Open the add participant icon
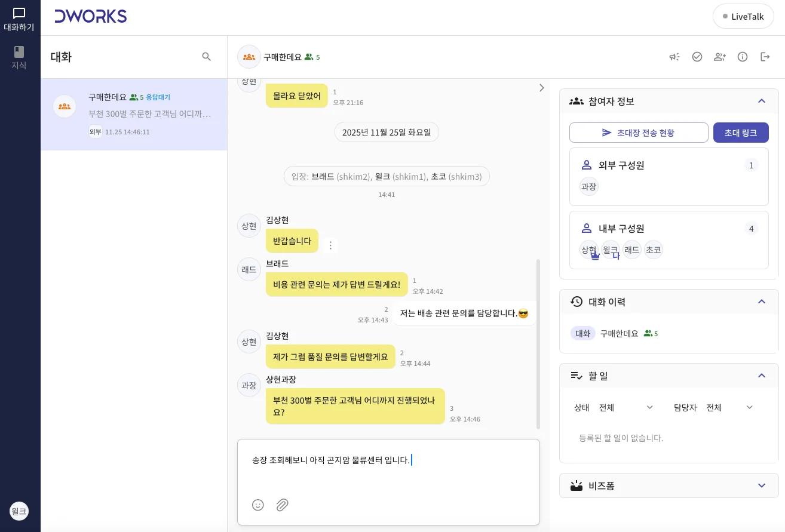 point(720,57)
